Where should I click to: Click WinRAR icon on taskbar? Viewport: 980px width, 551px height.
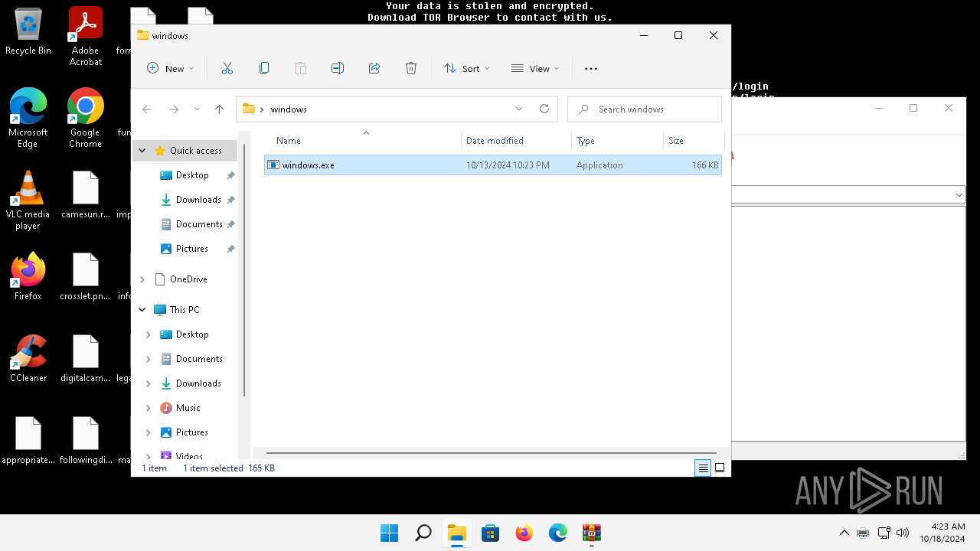click(592, 533)
